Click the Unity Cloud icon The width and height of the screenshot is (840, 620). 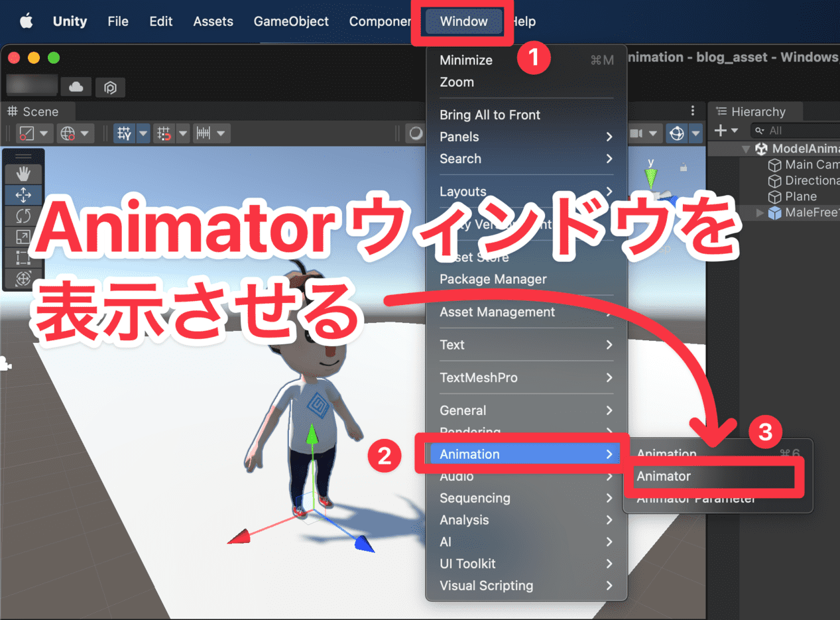pyautogui.click(x=76, y=87)
